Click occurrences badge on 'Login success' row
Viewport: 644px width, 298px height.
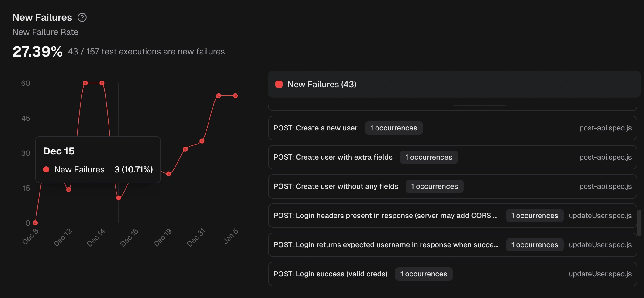[424, 274]
